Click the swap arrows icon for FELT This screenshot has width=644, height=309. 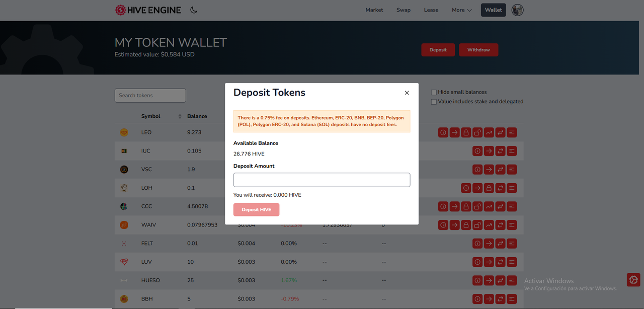click(x=501, y=244)
